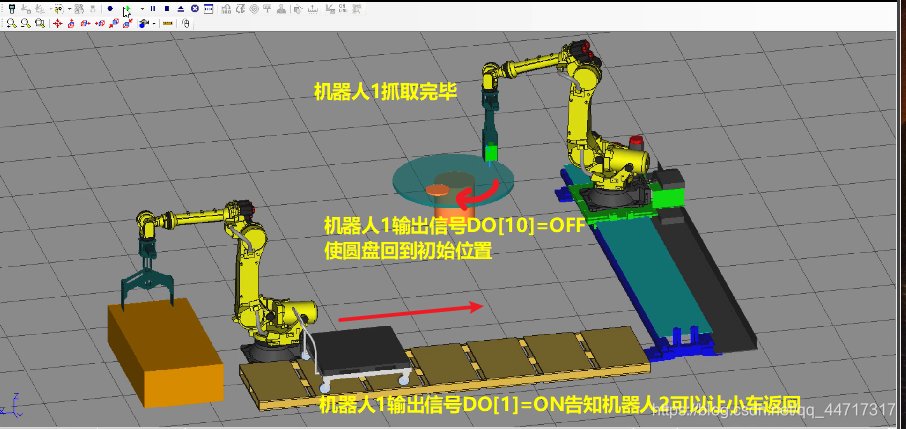Click the grayed hand-with-cube icon
Image resolution: width=906 pixels, height=429 pixels.
[298, 9]
